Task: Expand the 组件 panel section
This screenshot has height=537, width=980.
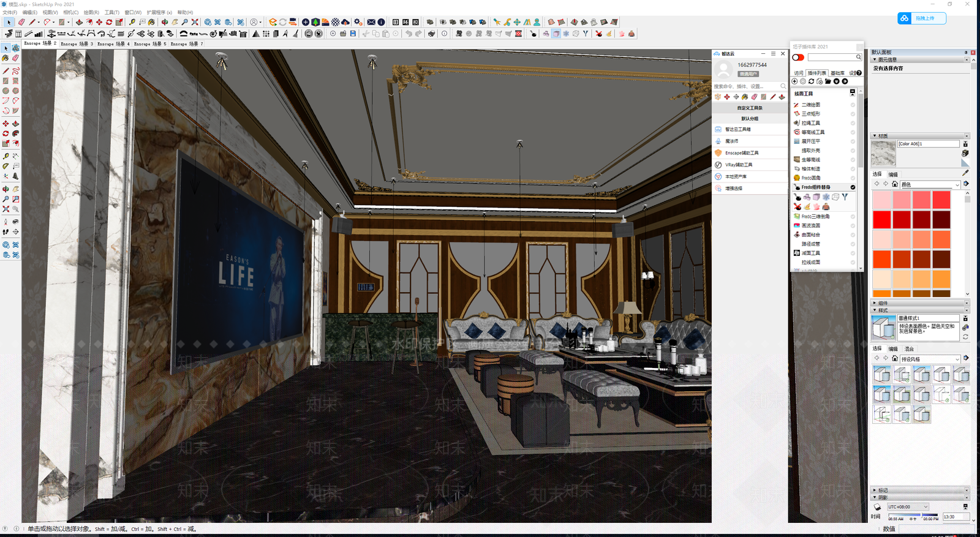Action: pyautogui.click(x=920, y=303)
